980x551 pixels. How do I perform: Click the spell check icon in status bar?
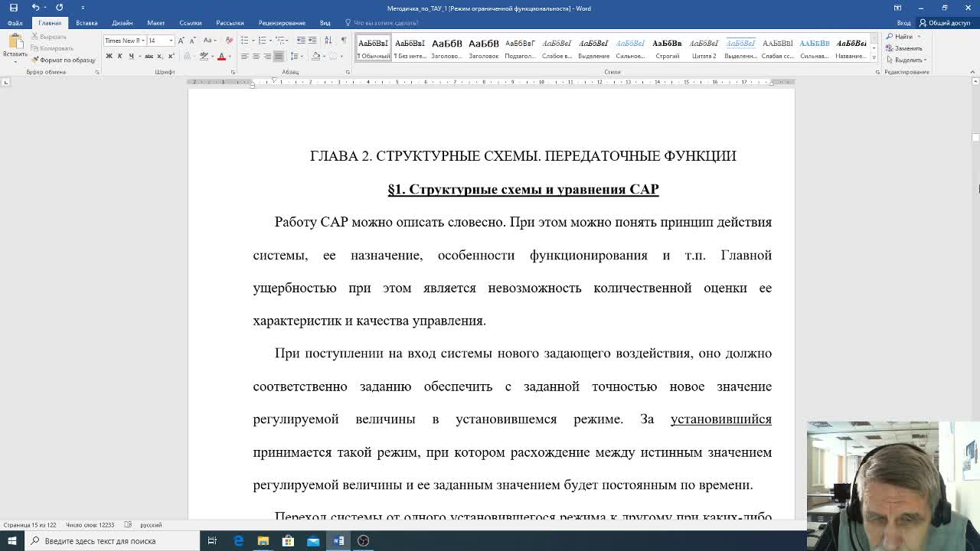[x=128, y=525]
